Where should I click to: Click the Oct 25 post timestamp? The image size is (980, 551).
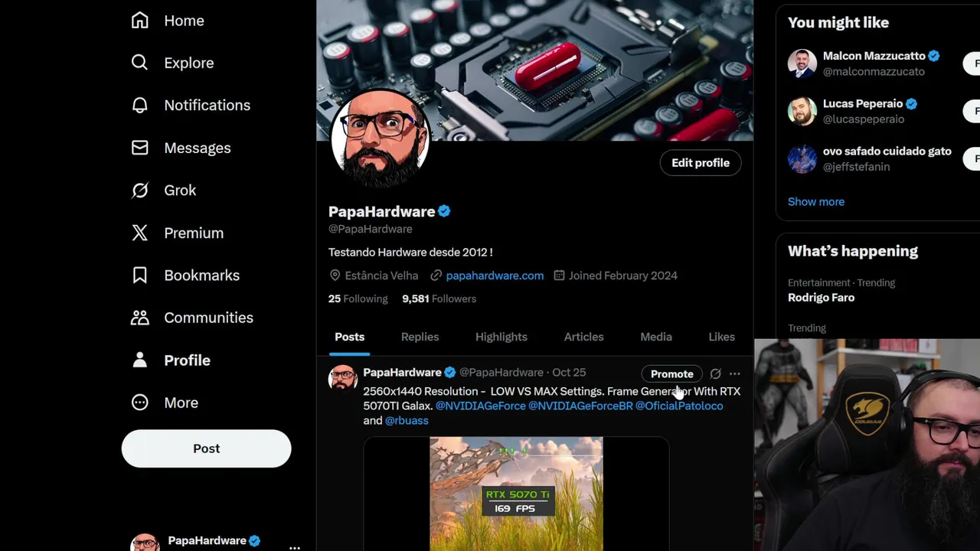(x=569, y=372)
